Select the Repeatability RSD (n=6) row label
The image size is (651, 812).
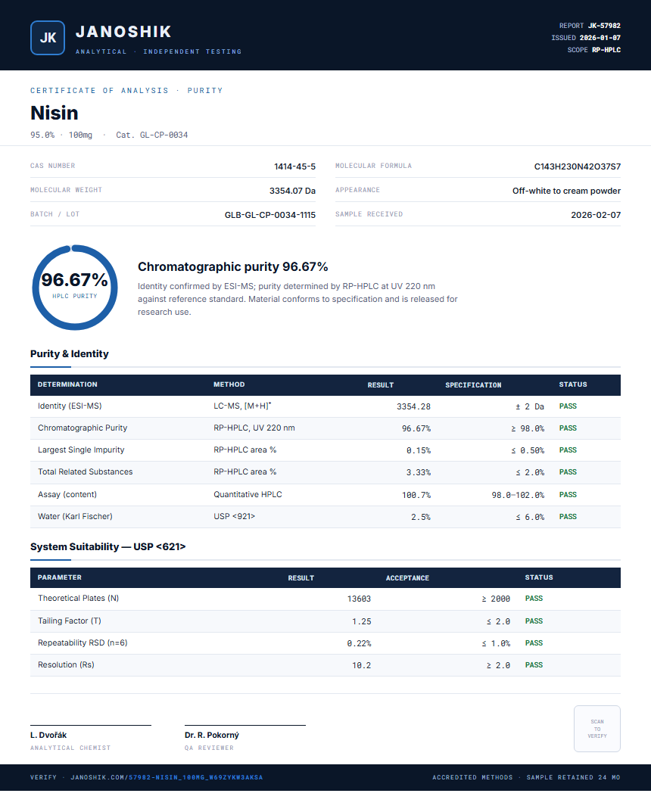click(x=83, y=642)
